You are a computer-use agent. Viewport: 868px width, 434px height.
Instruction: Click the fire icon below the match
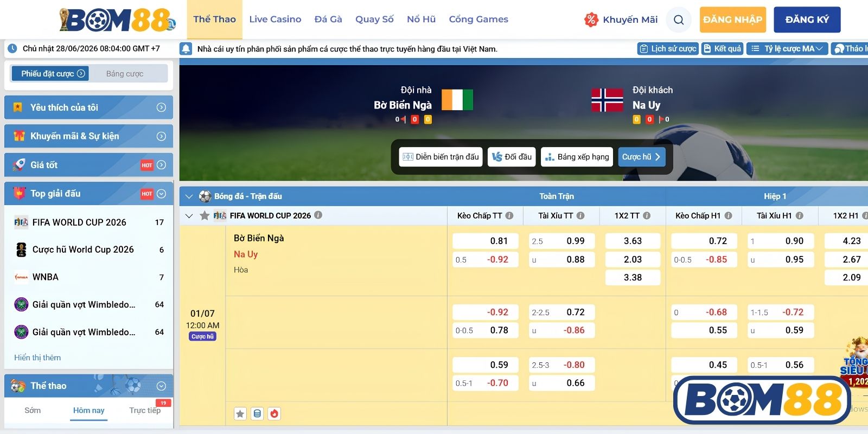(275, 413)
